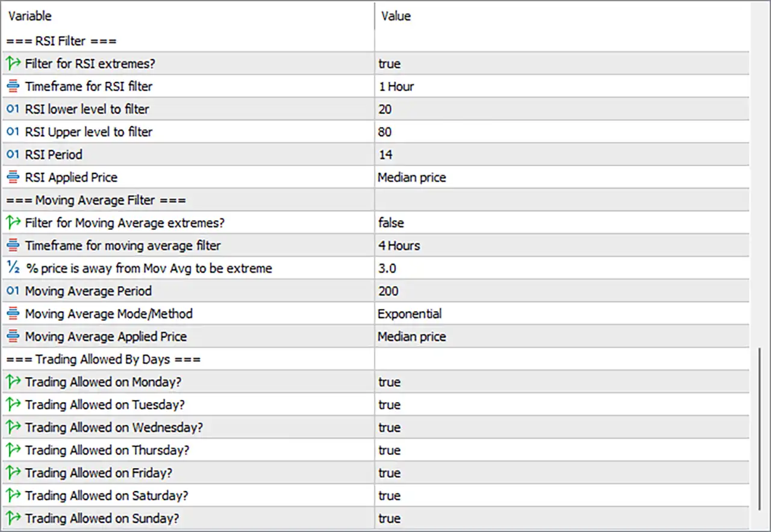Click the enum icon beside RSI Applied Price

pos(13,178)
